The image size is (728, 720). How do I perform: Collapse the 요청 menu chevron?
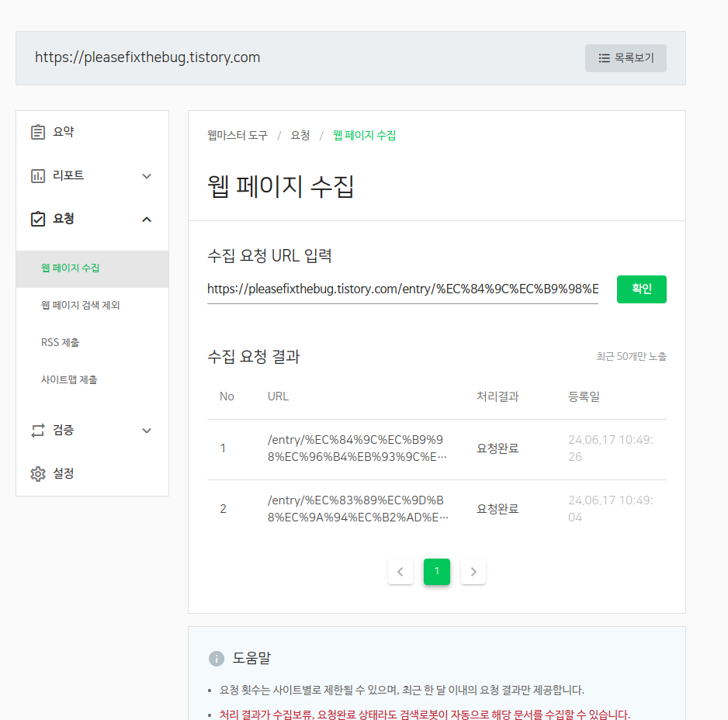(x=147, y=220)
